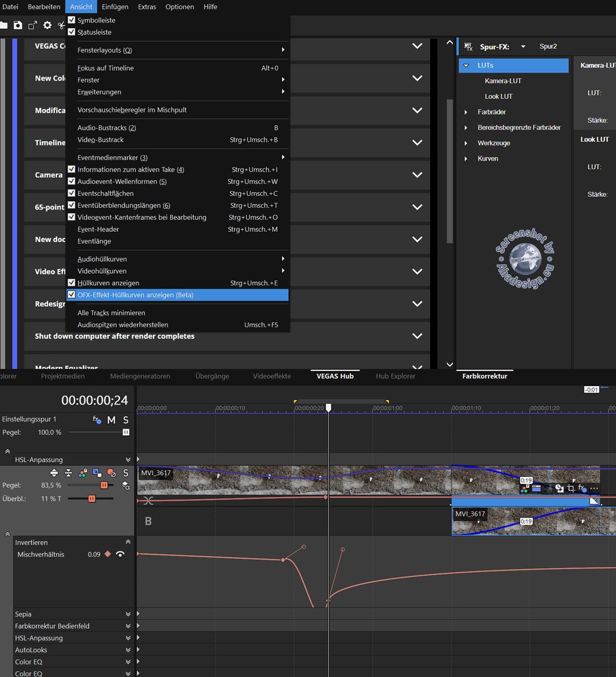The image size is (616, 677).
Task: Solo Einstellungsspur 1 with the S button
Action: coord(125,420)
